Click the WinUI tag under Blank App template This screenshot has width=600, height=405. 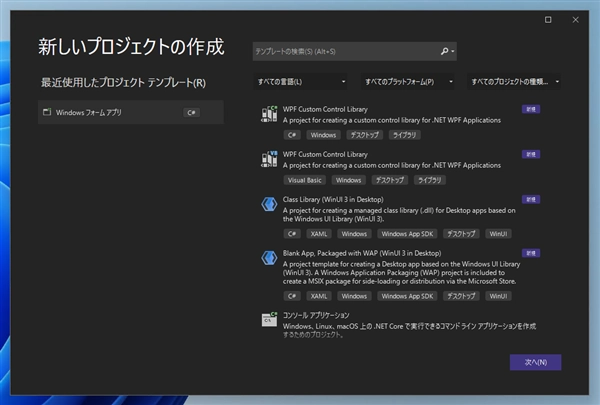coord(498,296)
